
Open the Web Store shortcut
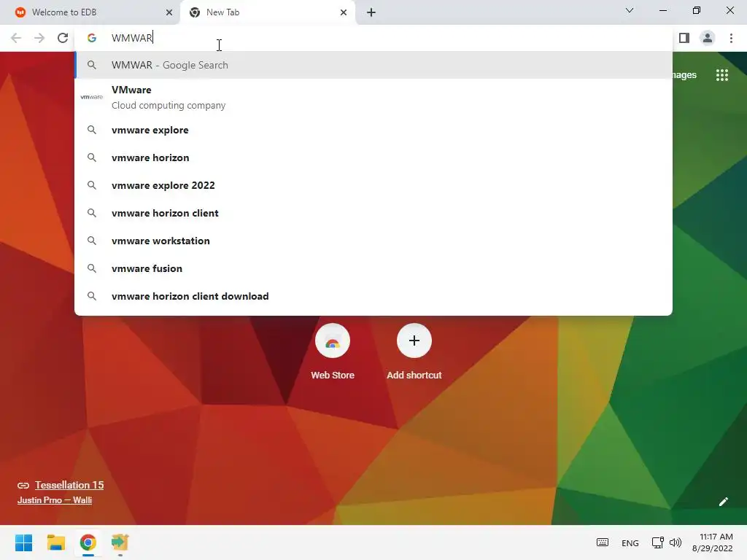333,351
